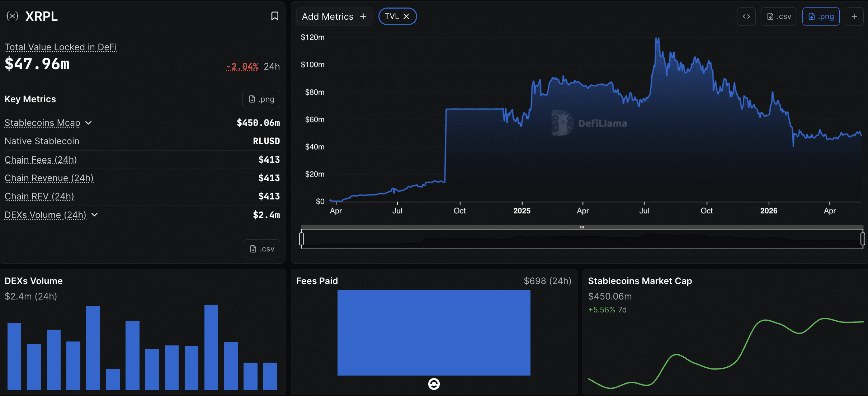The height and width of the screenshot is (396, 868).
Task: Click the $47.96m TVL value
Action: tap(37, 64)
